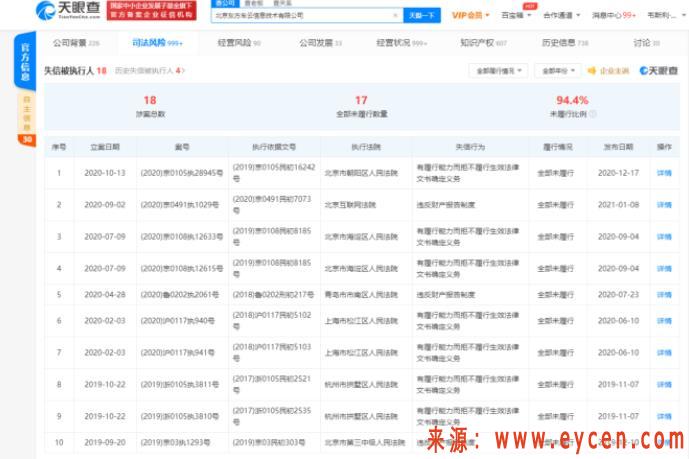Click the orange speaker icon near 企业主讲
The height and width of the screenshot is (459, 689).
(592, 71)
